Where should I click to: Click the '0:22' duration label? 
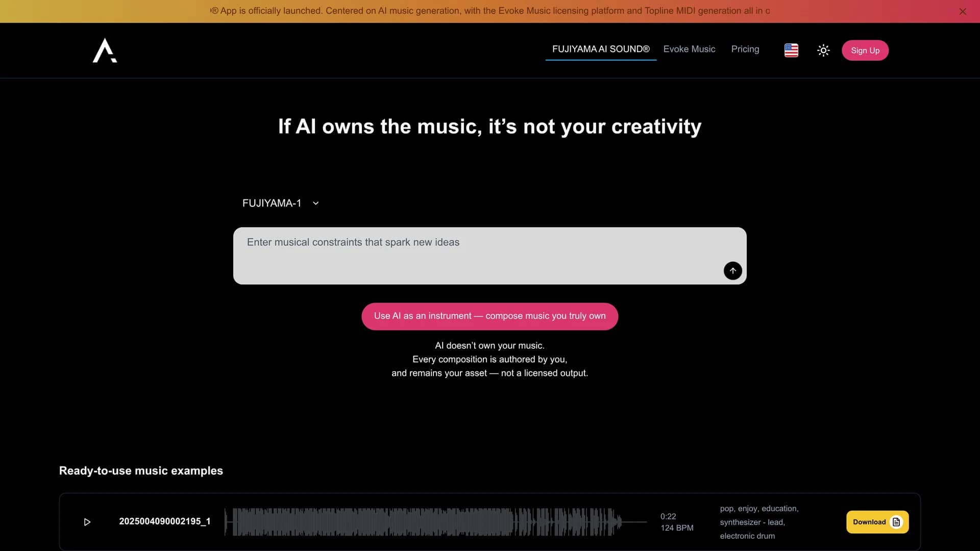pyautogui.click(x=668, y=516)
